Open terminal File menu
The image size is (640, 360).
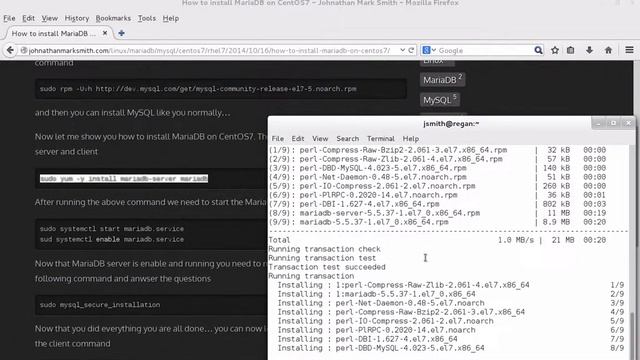click(x=278, y=139)
